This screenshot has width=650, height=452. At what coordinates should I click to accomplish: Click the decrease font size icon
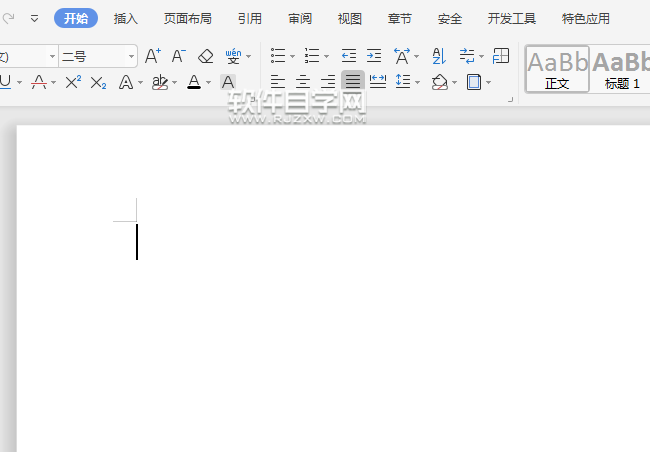tap(179, 56)
